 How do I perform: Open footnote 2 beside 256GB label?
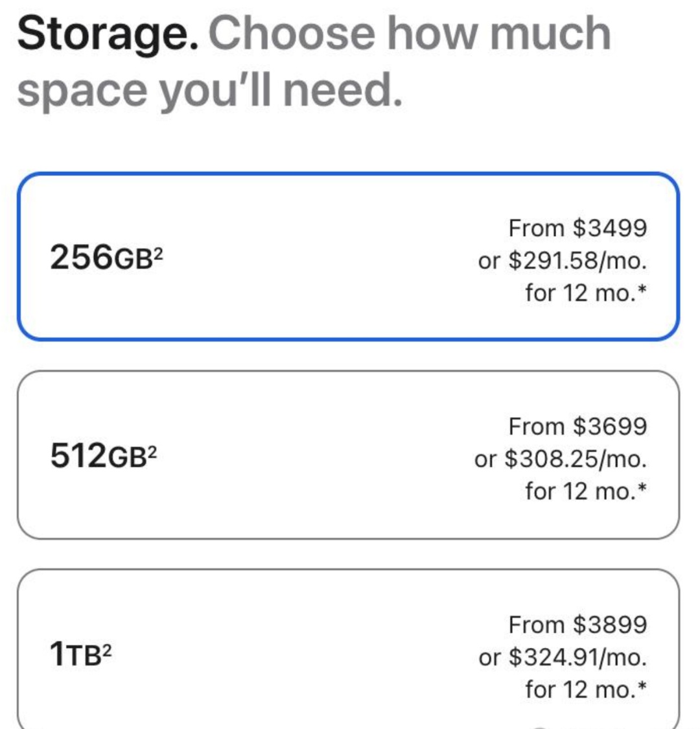click(158, 254)
